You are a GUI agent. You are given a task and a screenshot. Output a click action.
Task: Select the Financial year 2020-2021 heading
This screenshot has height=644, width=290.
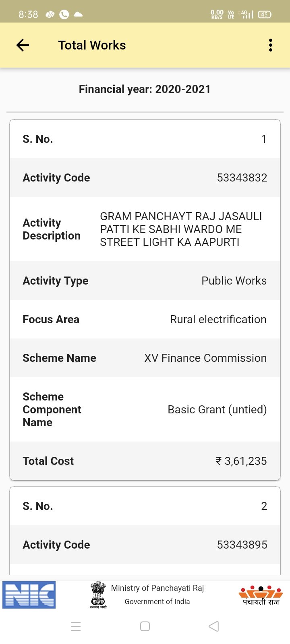point(145,89)
